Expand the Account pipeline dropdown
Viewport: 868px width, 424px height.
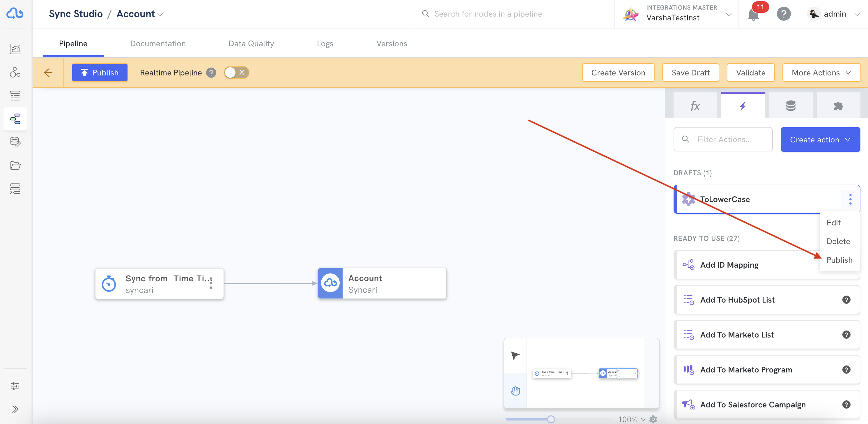point(160,15)
